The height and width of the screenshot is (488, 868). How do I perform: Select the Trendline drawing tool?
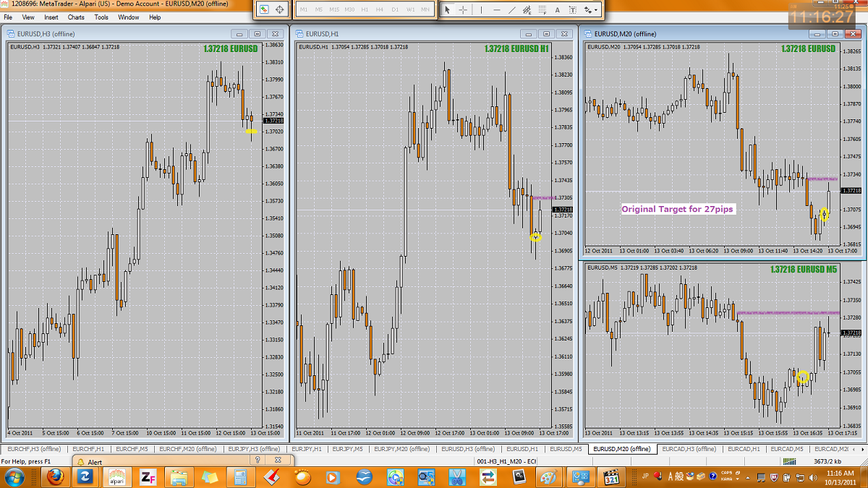(x=511, y=10)
